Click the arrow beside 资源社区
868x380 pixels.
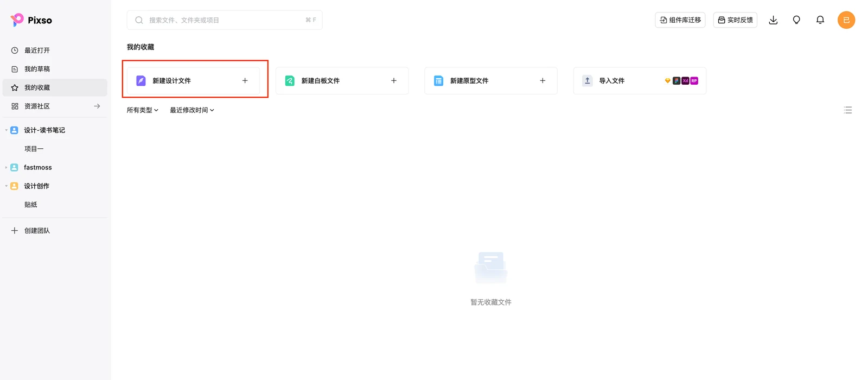(97, 106)
